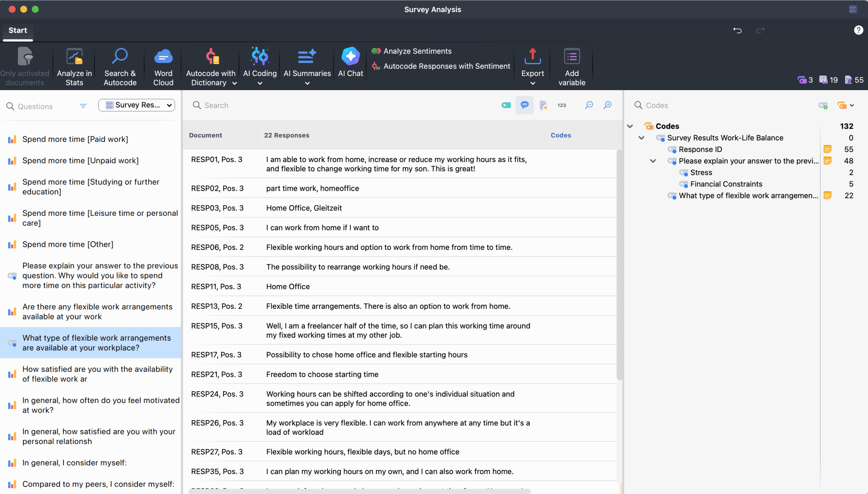
Task: Toggle the green coding stripe switch above responses
Action: [x=506, y=105]
